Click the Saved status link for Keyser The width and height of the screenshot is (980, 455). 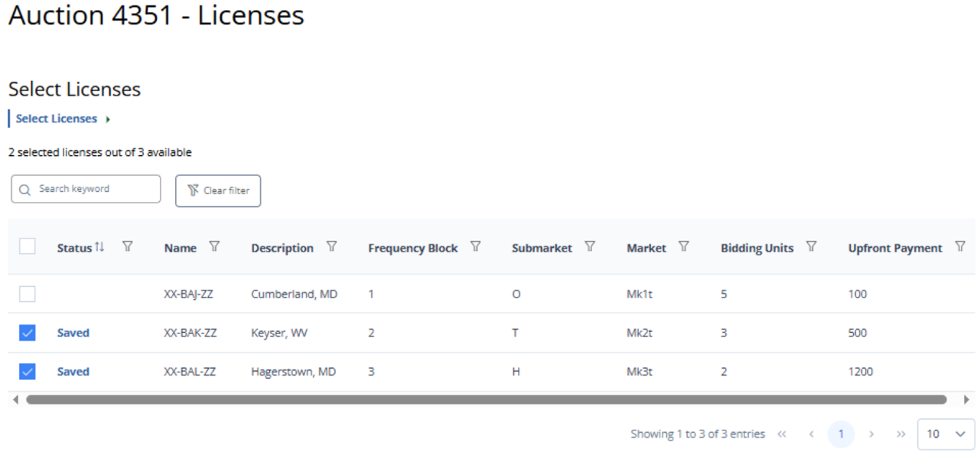click(73, 333)
